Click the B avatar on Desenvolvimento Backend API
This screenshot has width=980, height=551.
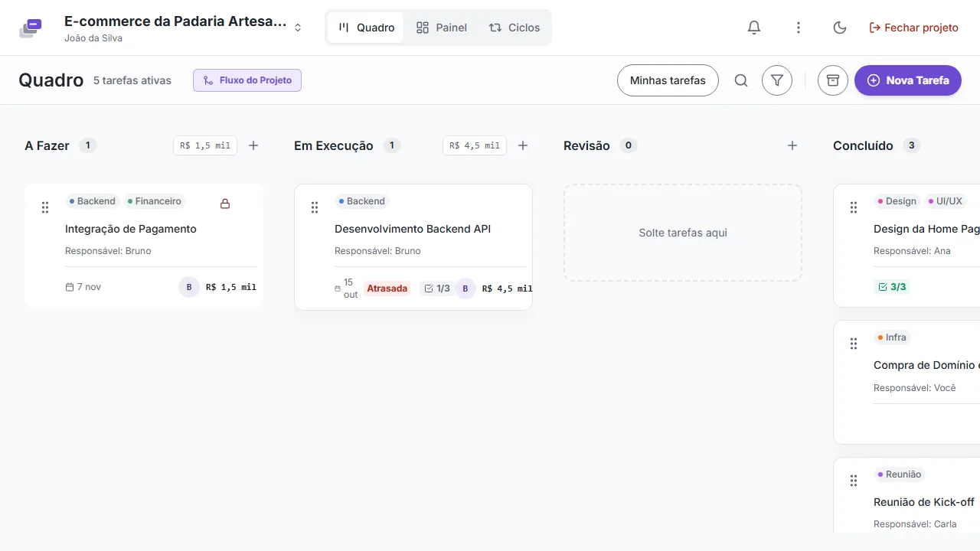pyautogui.click(x=465, y=289)
